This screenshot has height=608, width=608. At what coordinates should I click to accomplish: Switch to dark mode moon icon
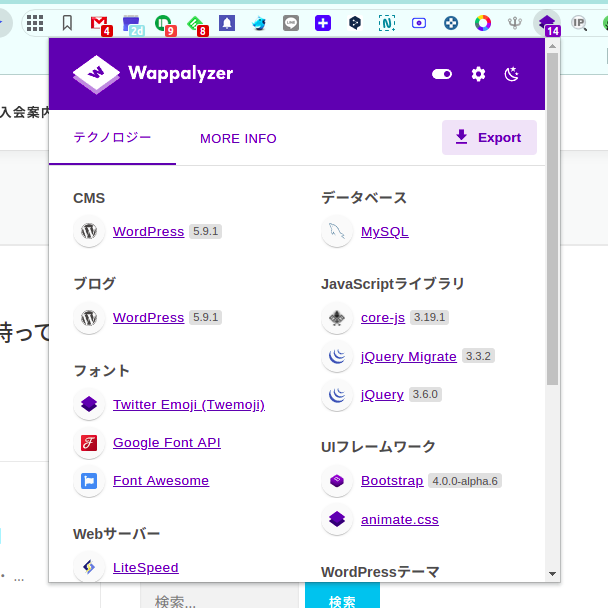coord(511,74)
